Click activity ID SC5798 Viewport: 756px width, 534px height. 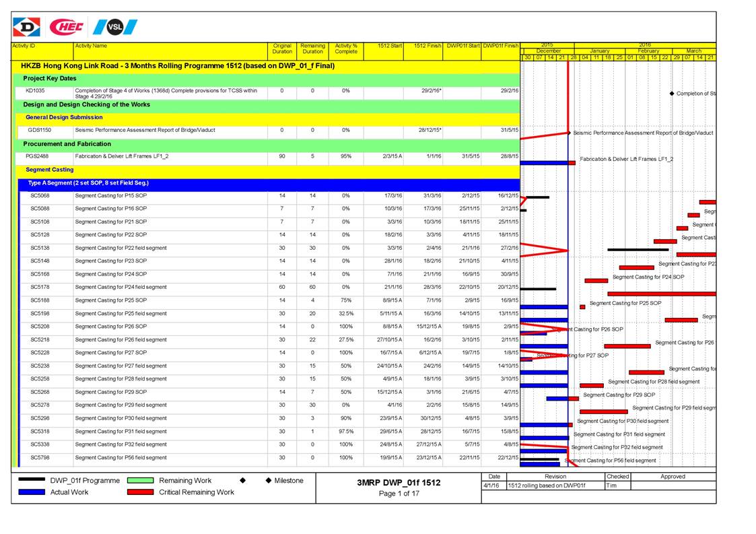point(40,457)
